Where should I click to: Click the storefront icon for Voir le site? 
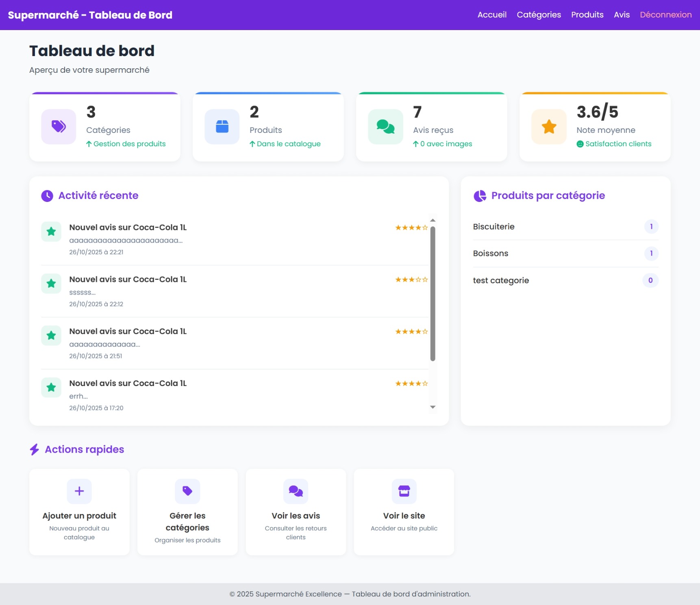coord(404,491)
